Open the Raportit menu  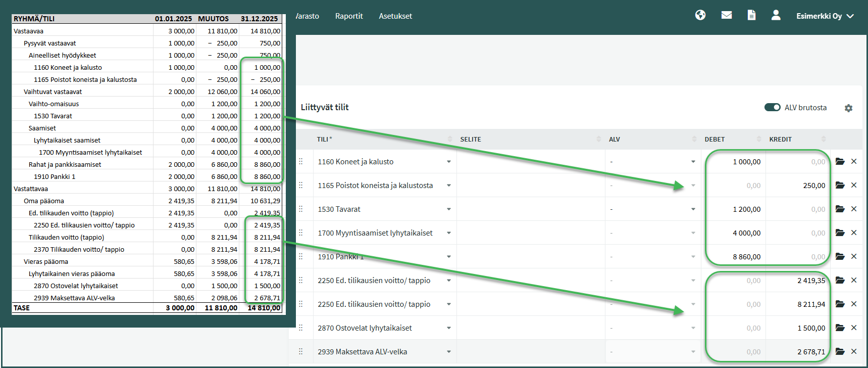pos(349,16)
